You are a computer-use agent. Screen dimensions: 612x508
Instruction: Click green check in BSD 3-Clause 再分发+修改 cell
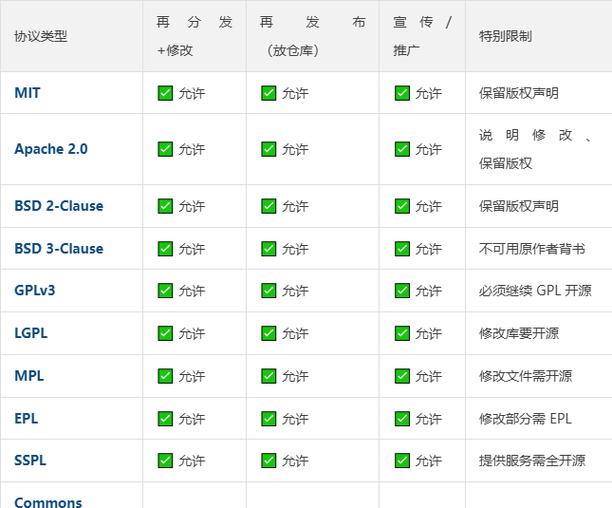tap(165, 249)
